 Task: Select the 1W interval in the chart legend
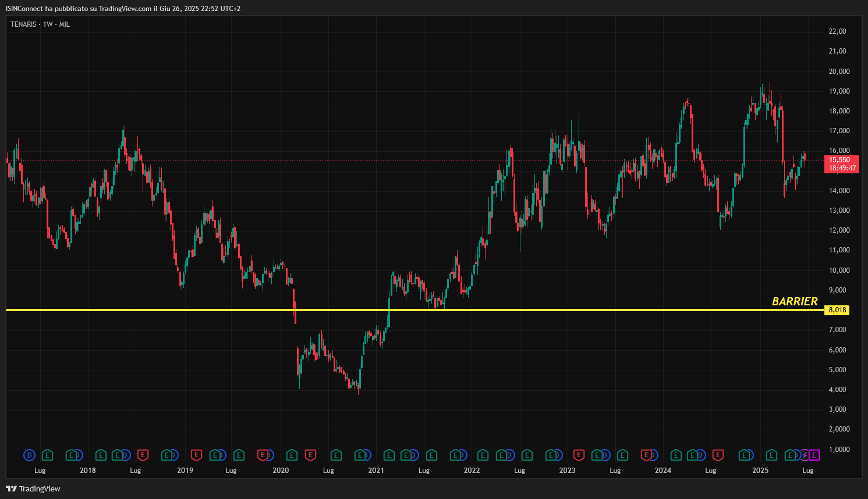[x=48, y=24]
